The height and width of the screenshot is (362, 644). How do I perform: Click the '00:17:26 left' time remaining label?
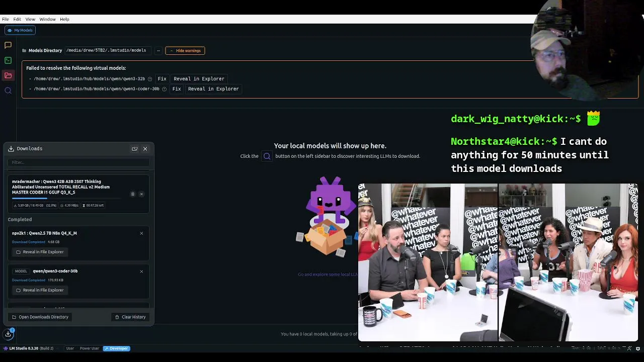93,206
